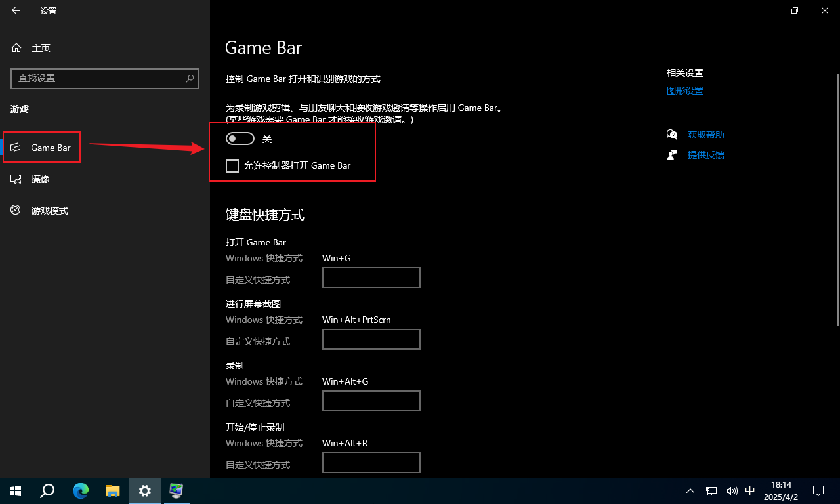Click the 中 input method indicator
840x504 pixels.
tap(750, 490)
